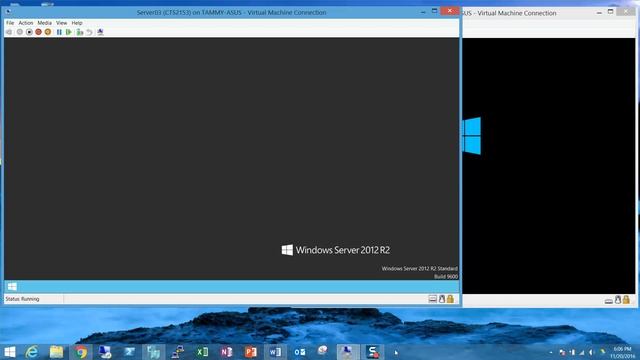
Task: Click the orange Save state toolbar icon
Action: 48,32
